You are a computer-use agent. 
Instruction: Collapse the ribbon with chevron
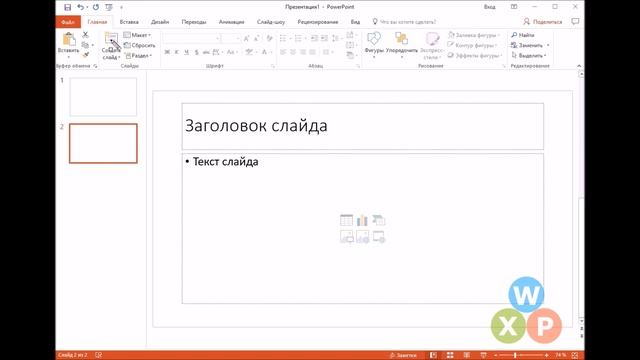point(579,66)
